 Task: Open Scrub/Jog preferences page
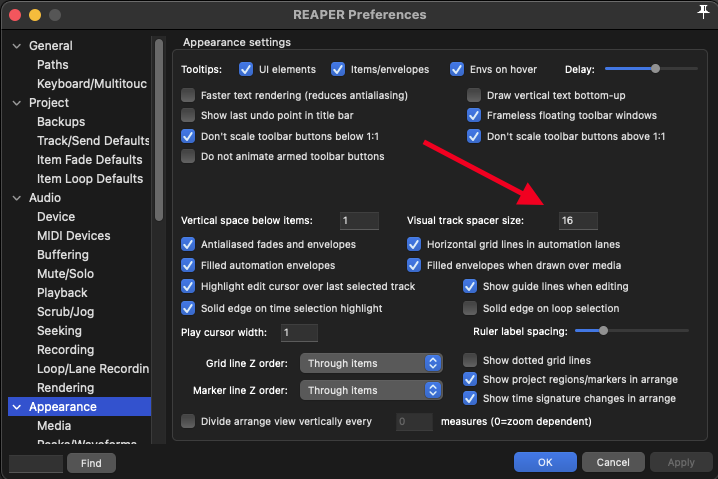click(65, 312)
